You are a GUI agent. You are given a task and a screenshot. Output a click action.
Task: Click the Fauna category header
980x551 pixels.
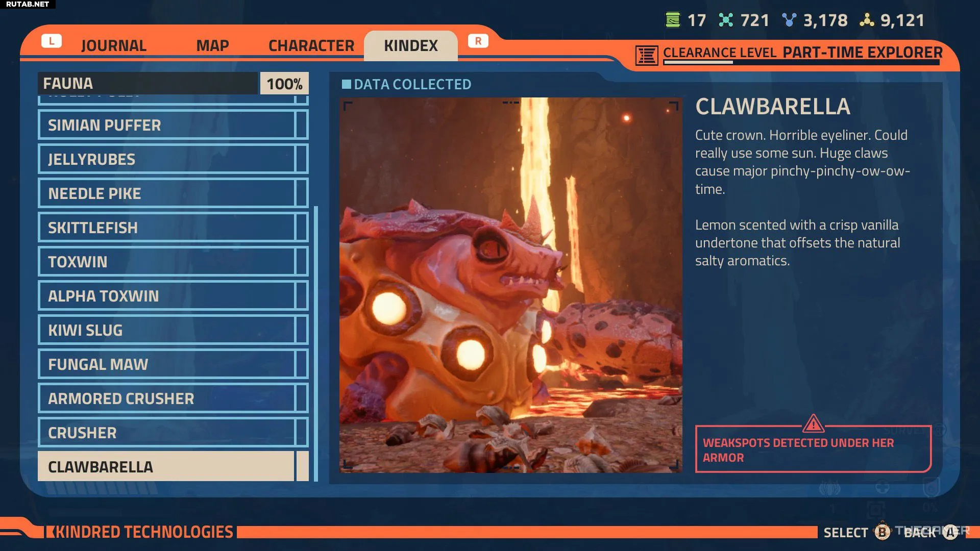[x=148, y=83]
